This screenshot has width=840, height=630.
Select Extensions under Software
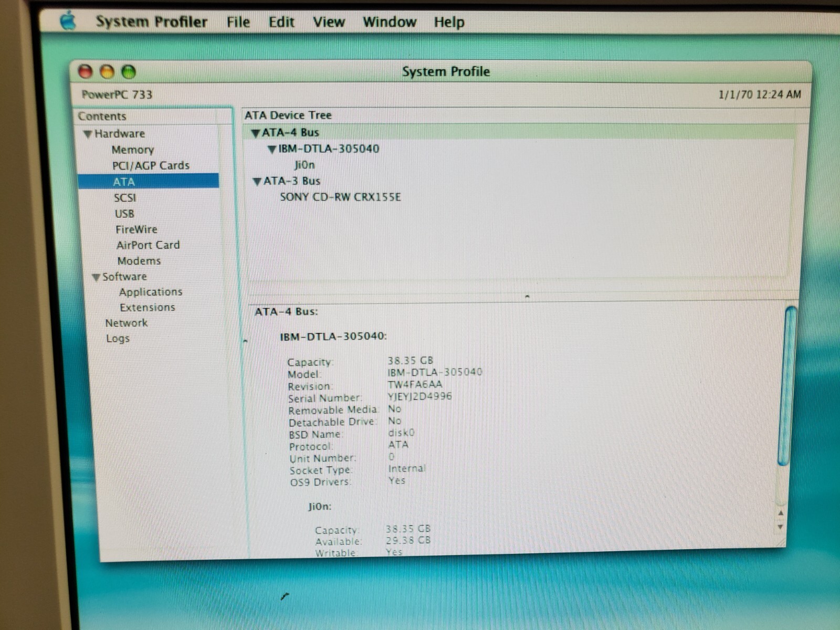[148, 308]
